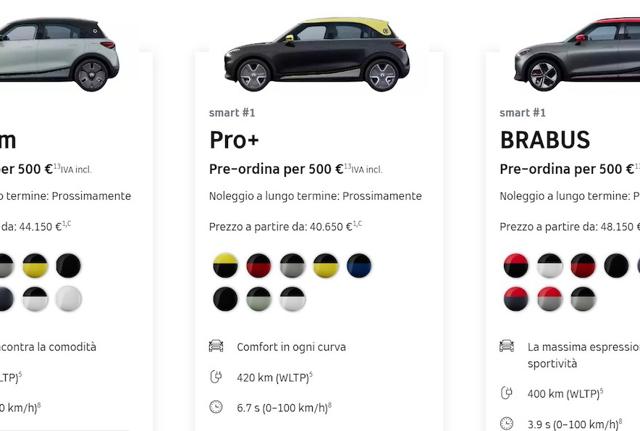Screen dimensions: 640x431
Task: Select the white swatch in the left card
Action: click(68, 299)
